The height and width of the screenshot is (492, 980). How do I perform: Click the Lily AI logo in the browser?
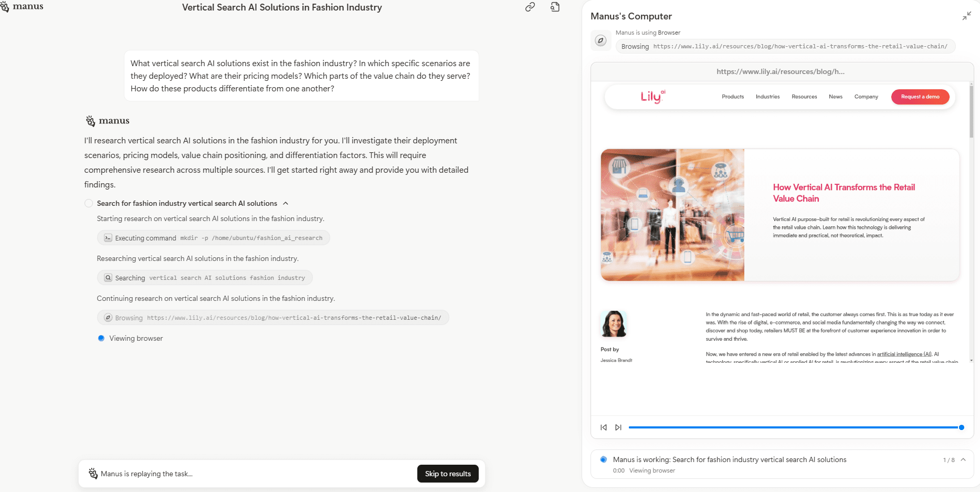click(652, 96)
